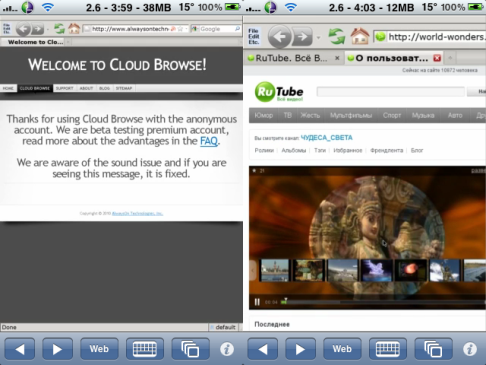Open Френдлента channel section

tap(386, 150)
